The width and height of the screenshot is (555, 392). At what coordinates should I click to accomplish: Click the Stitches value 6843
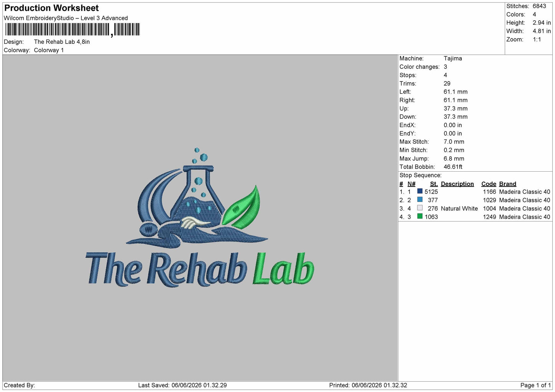(x=539, y=6)
